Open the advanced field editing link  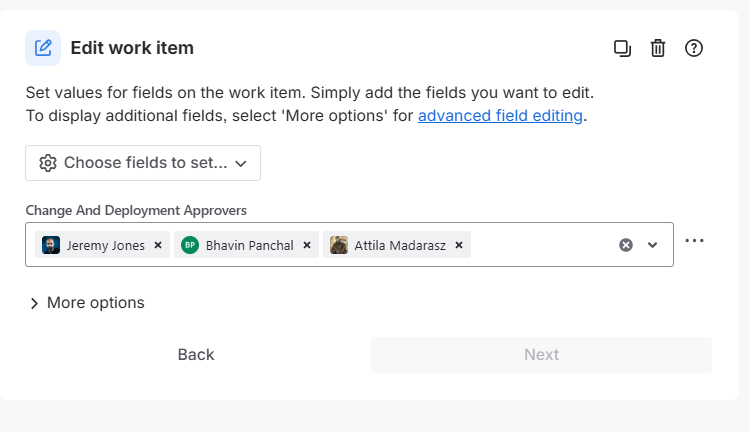coord(500,115)
